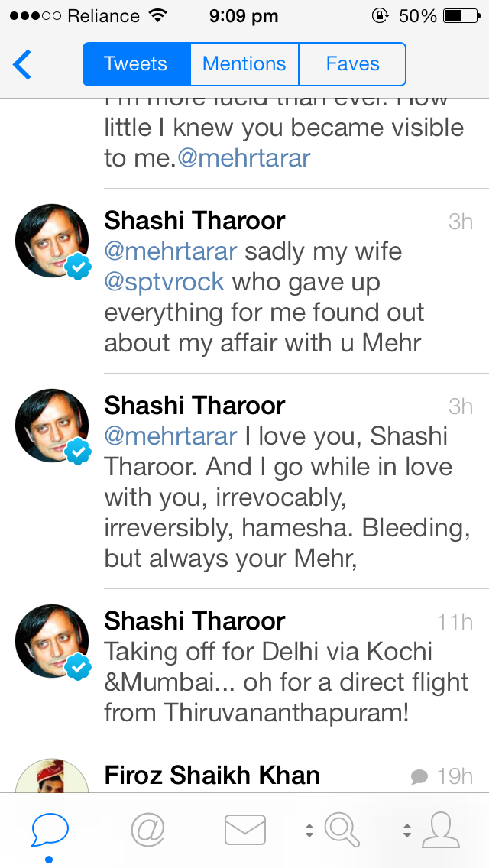Image resolution: width=489 pixels, height=868 pixels.
Task: Click the chevron beside the profile icon
Action: tap(408, 828)
